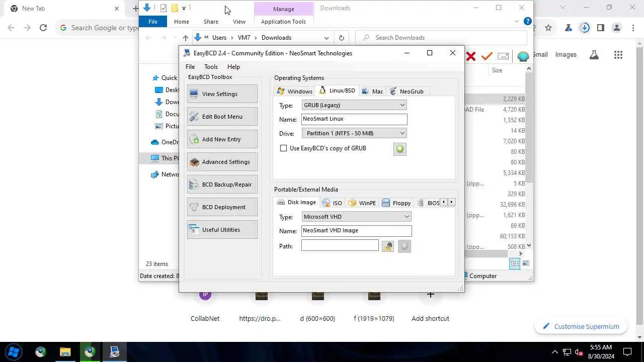
Task: Click Customise Supermium button
Action: coord(581,326)
